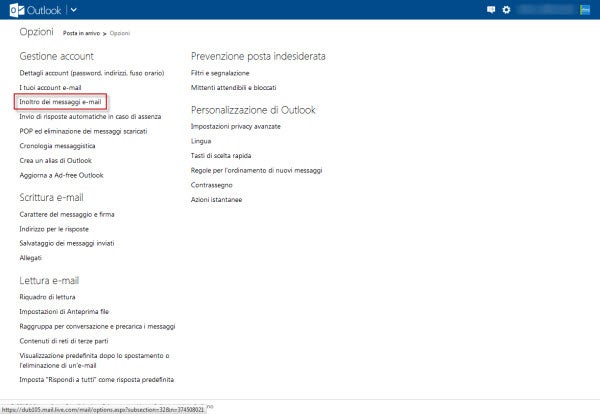Open Visualizzazione predefinita dopo lo spostamento link
Image resolution: width=600 pixels, height=414 pixels.
(94, 360)
